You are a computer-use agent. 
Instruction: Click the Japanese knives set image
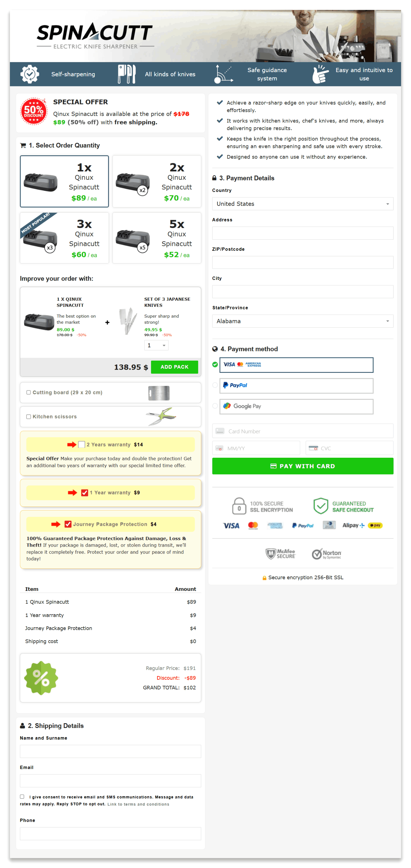128,321
